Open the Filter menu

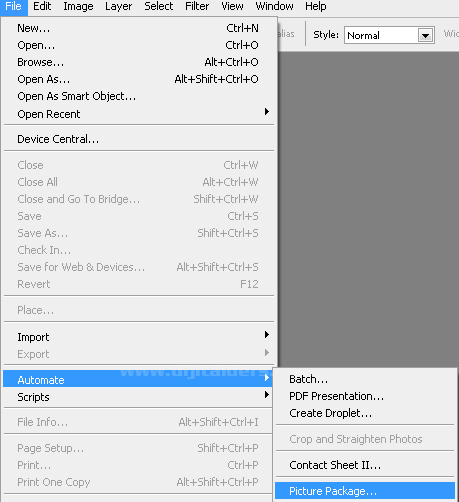click(197, 7)
